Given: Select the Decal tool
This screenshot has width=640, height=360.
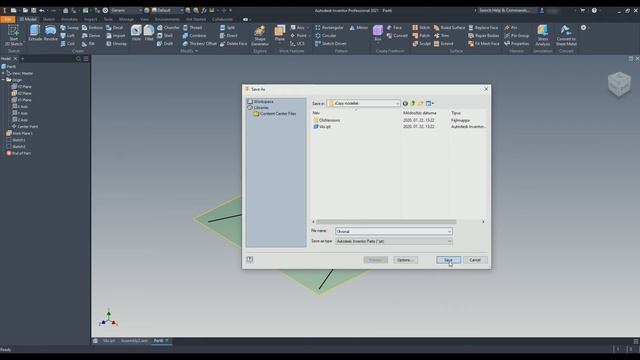Looking at the screenshot, I should pyautogui.click(x=115, y=28).
